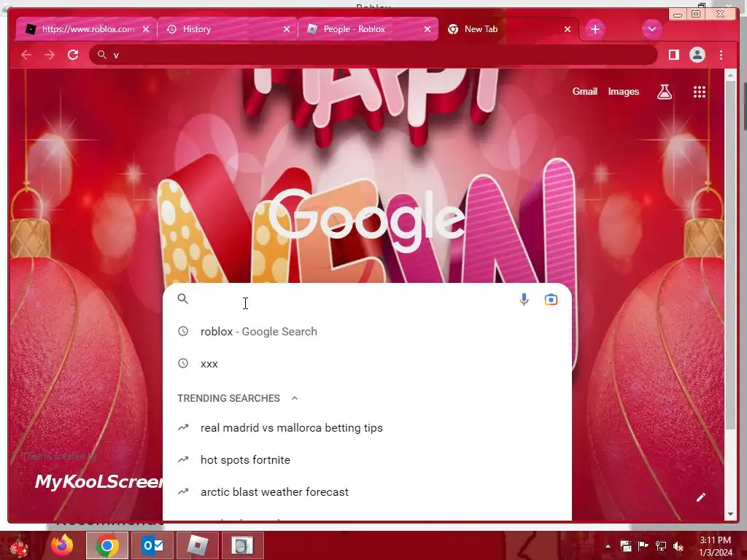Show hidden system tray icons
This screenshot has width=747, height=560.
(x=608, y=546)
